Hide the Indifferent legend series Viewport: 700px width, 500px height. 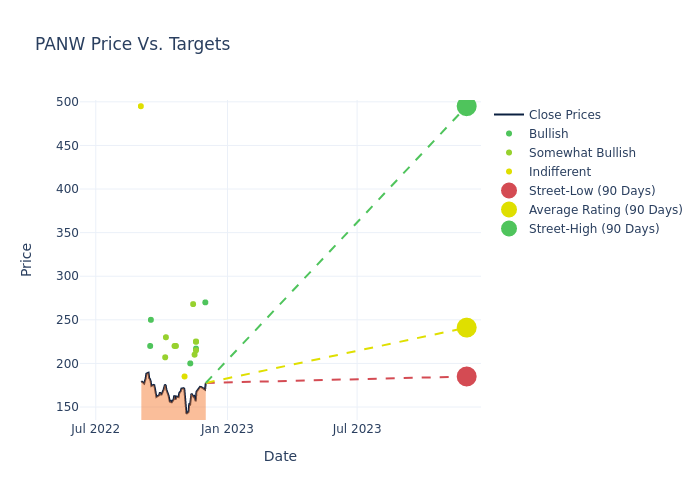coord(559,172)
